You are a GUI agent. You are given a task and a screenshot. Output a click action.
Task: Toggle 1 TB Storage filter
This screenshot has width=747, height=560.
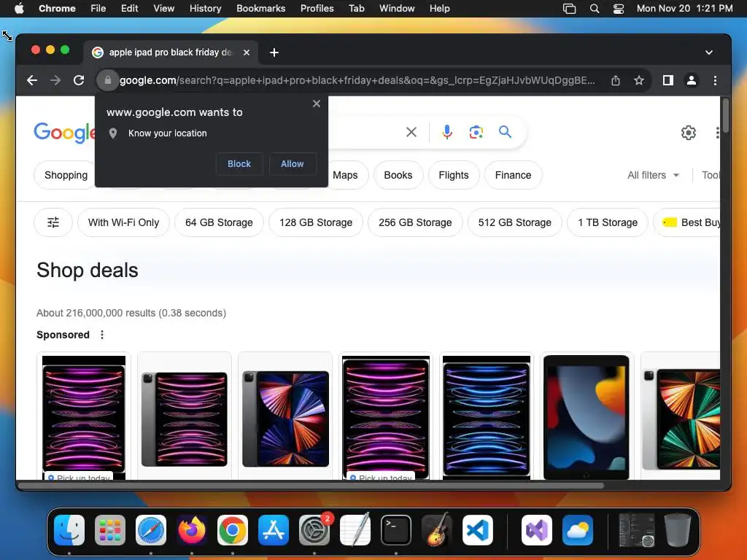tap(608, 222)
